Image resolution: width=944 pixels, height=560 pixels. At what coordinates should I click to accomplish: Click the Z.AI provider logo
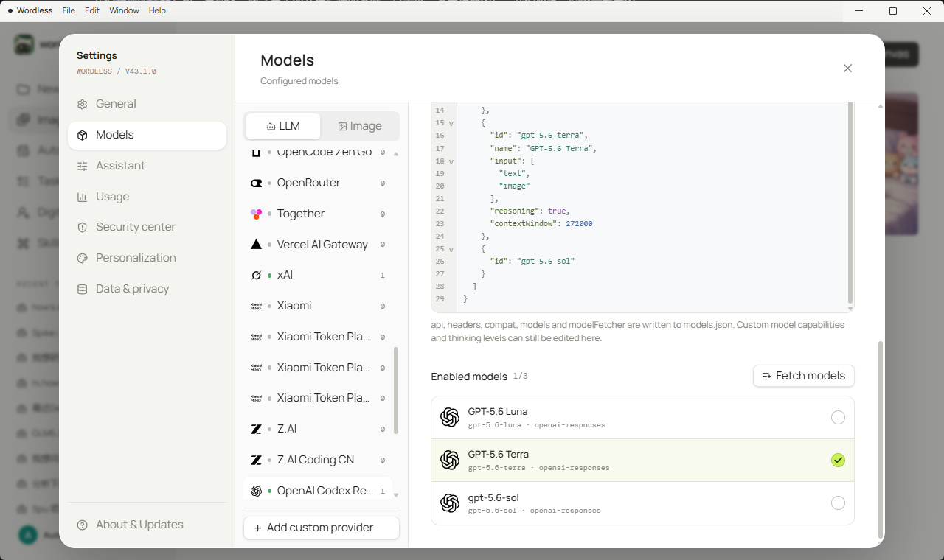256,429
